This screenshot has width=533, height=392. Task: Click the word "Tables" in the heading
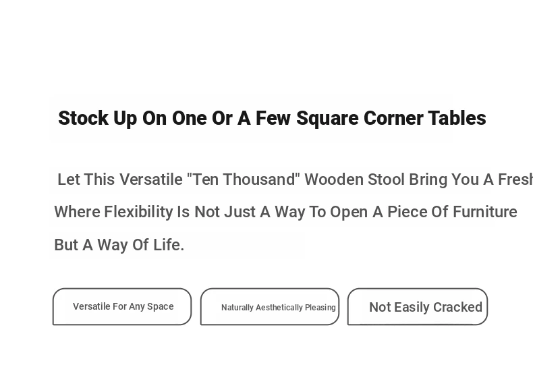tap(457, 118)
